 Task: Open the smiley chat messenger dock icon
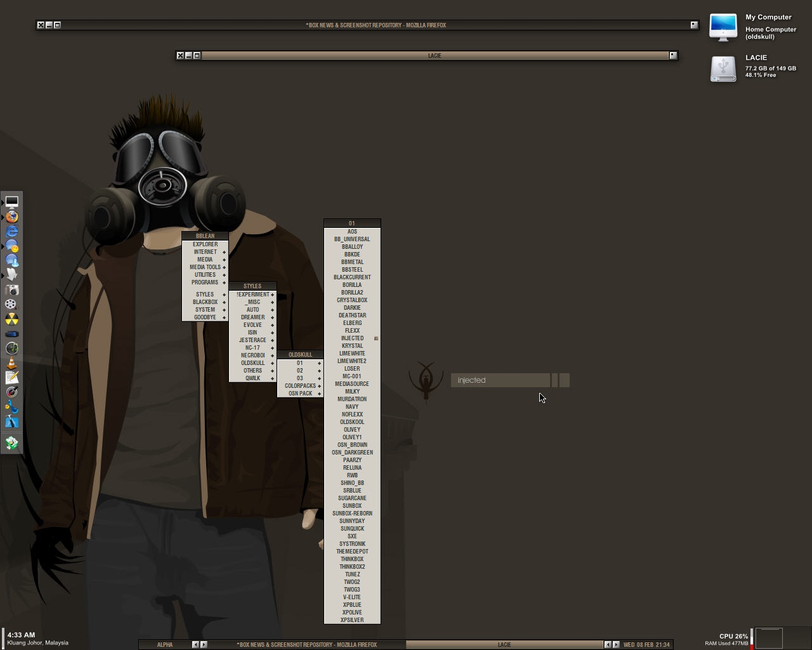[x=11, y=246]
